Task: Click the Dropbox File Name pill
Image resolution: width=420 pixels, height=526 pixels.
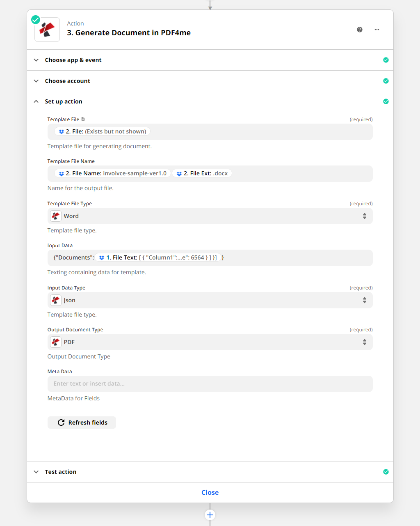Action: click(112, 173)
